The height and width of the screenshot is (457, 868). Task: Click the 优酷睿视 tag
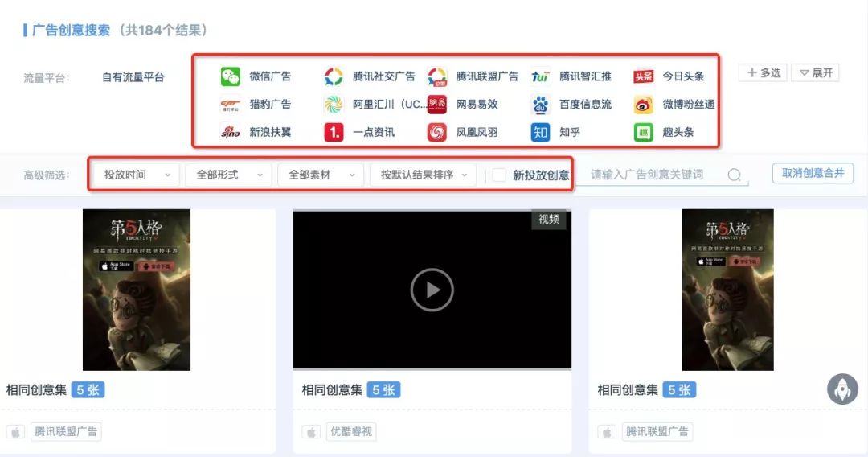pos(351,432)
